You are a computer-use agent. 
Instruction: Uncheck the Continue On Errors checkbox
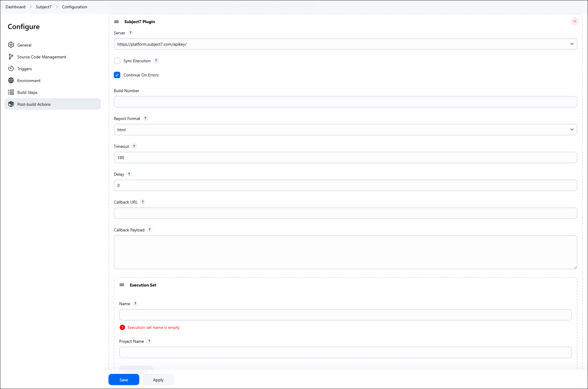coord(117,75)
